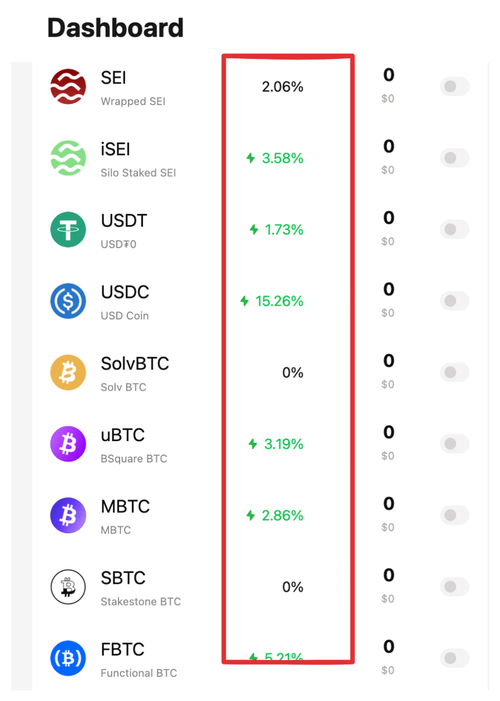Click the purple uBTC icon
The height and width of the screenshot is (701, 500).
68,444
